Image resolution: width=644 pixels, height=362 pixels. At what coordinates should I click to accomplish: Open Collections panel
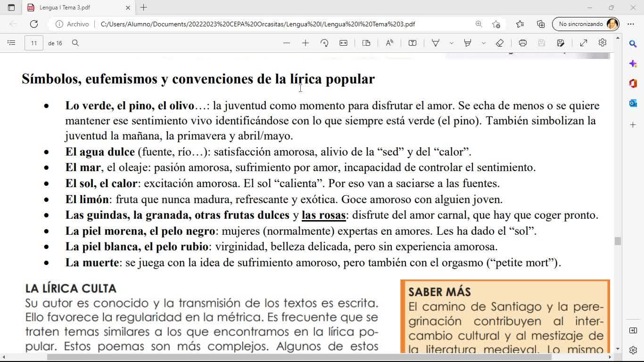(x=541, y=24)
